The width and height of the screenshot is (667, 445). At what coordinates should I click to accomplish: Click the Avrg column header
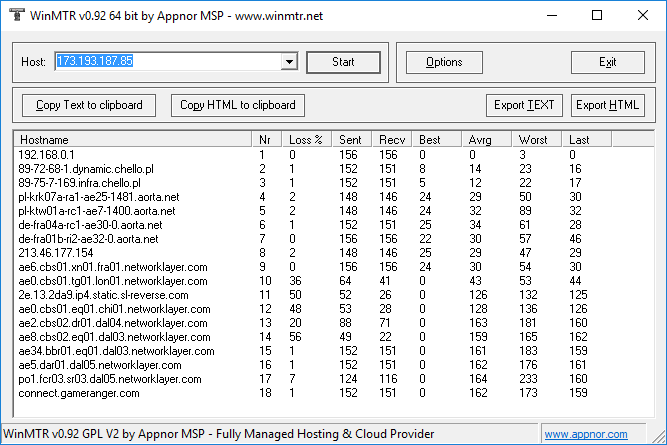[x=488, y=140]
